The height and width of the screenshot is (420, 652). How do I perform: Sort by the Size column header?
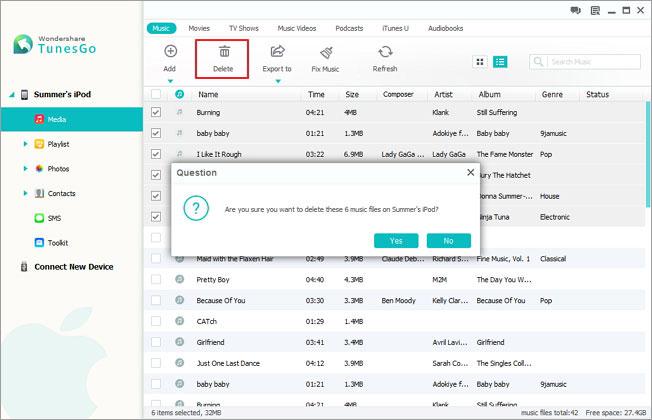352,94
